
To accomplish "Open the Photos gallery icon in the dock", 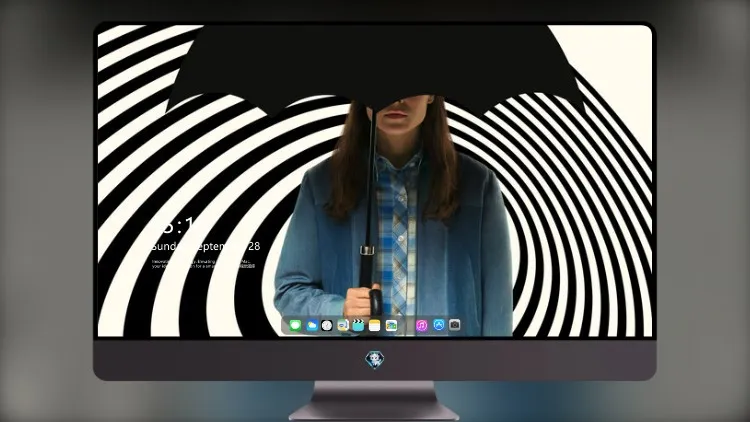I will click(x=391, y=326).
